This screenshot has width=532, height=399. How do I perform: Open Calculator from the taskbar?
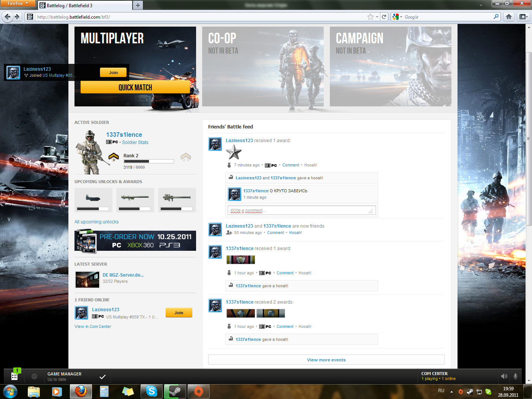click(104, 391)
